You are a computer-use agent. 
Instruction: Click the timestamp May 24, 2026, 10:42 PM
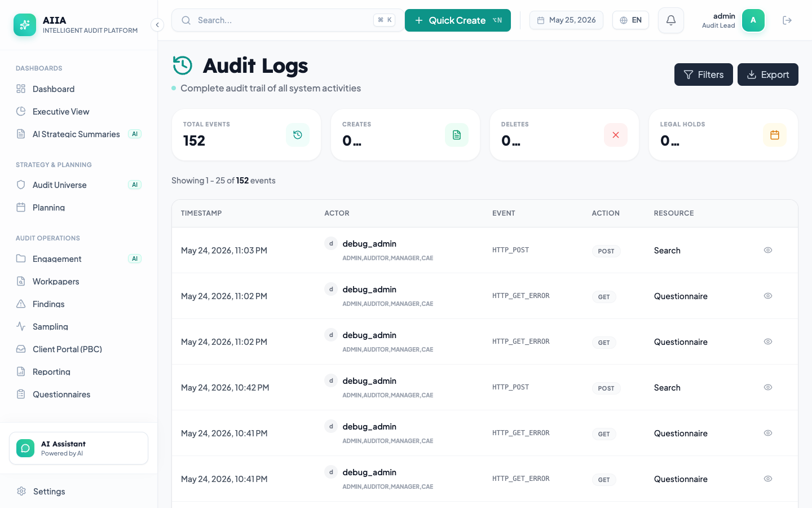tap(225, 388)
